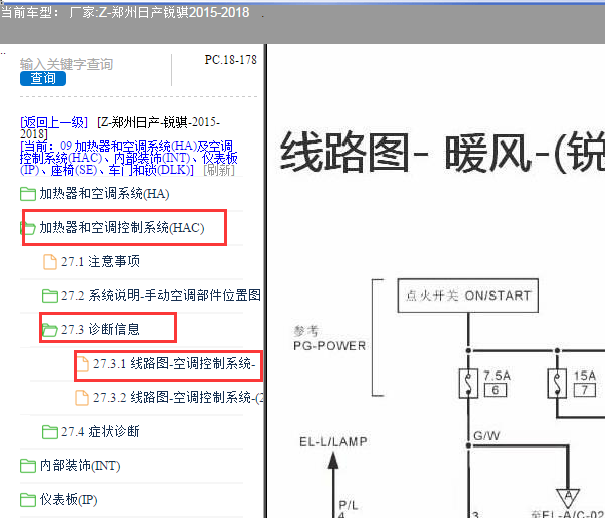
Task: Click the 7.5A fuse symbol in the diagram
Action: pos(468,383)
